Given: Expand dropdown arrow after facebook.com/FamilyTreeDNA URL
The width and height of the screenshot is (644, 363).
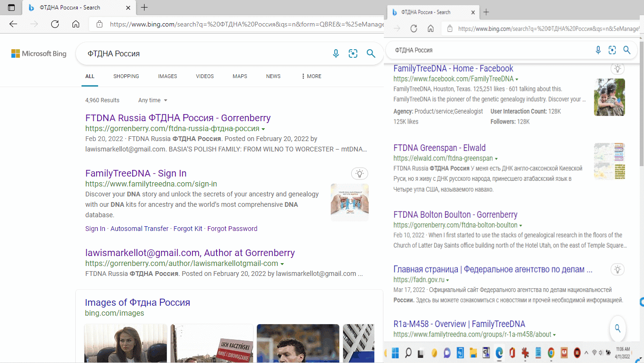Looking at the screenshot, I should point(517,80).
